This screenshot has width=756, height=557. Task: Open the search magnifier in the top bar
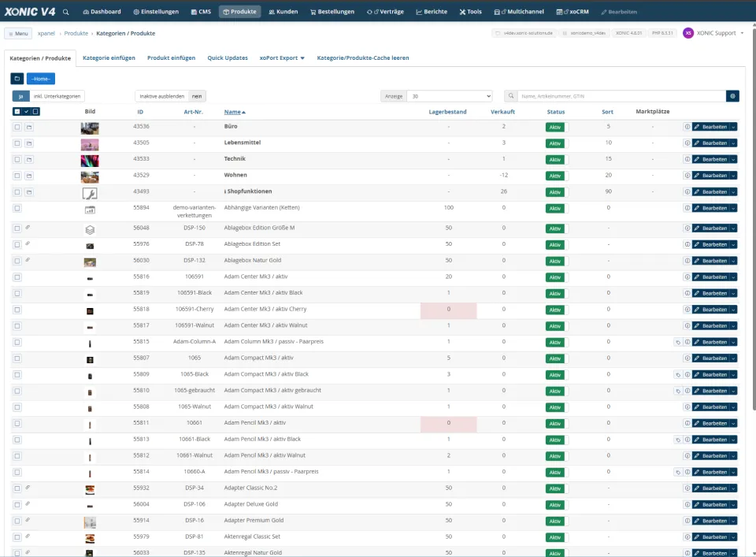pyautogui.click(x=65, y=12)
